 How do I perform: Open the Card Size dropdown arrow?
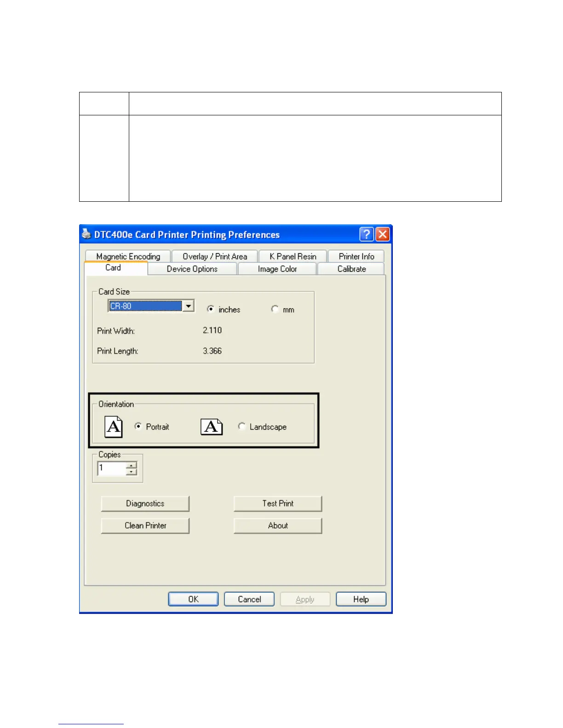click(x=189, y=306)
